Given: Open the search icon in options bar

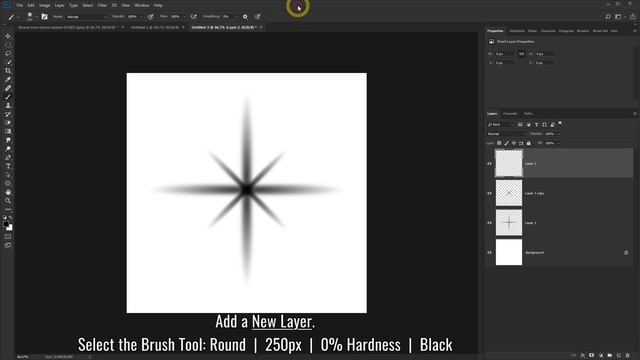Looking at the screenshot, I should click(x=608, y=17).
